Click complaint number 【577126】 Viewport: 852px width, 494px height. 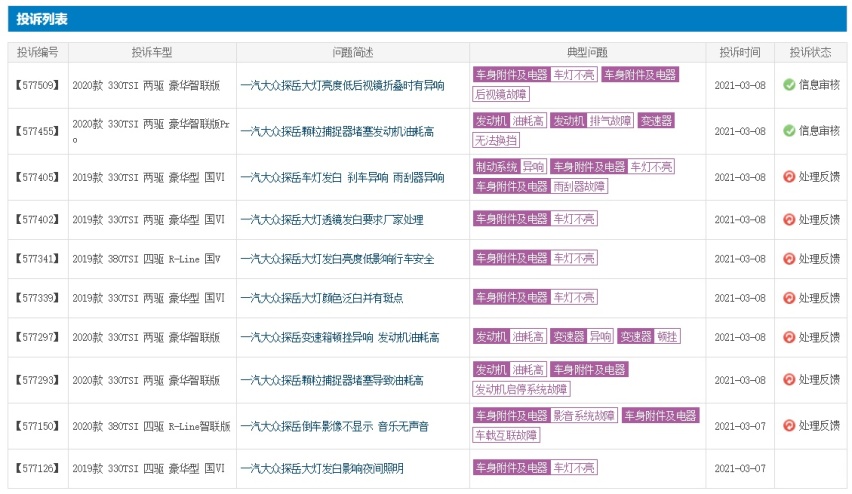point(37,468)
